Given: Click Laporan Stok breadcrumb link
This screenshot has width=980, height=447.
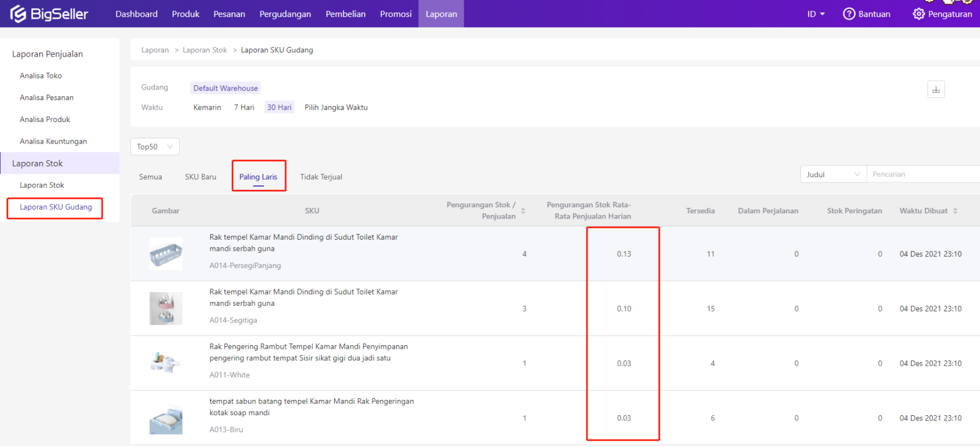Looking at the screenshot, I should [x=204, y=50].
